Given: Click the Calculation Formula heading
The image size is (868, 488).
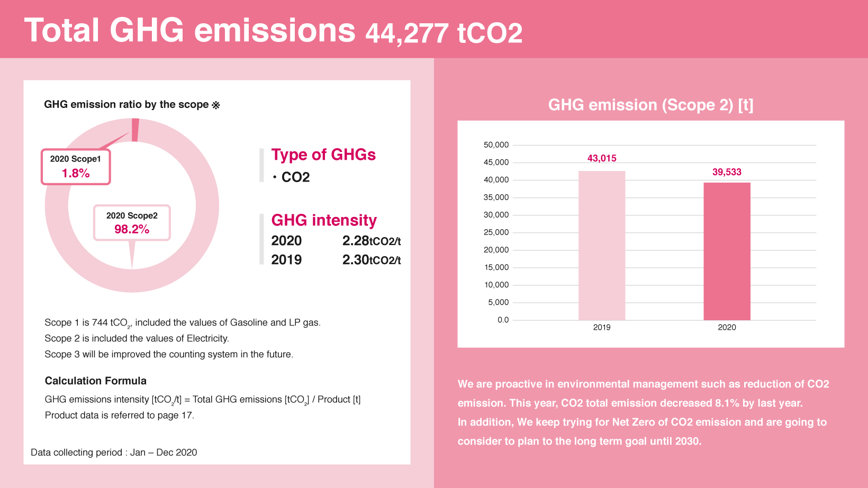Looking at the screenshot, I should click(x=96, y=381).
